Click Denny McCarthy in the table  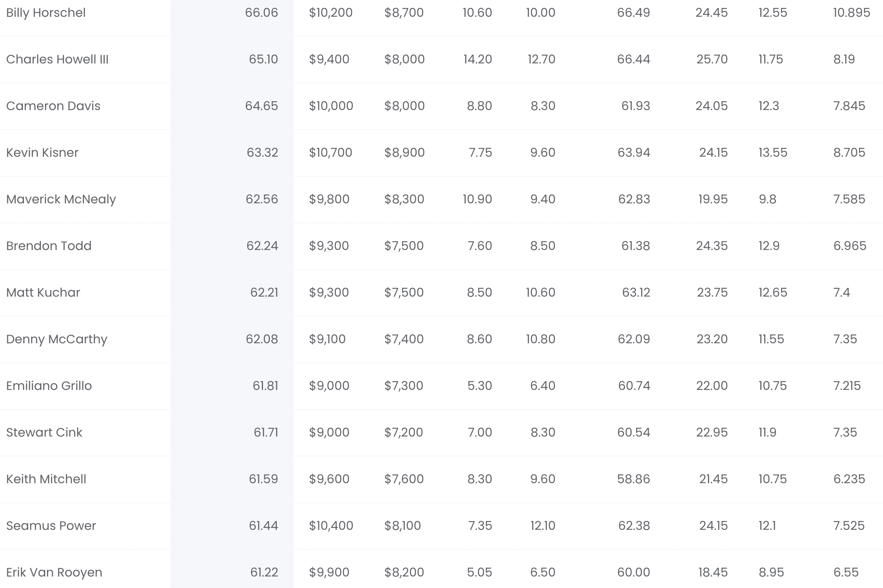pyautogui.click(x=57, y=339)
